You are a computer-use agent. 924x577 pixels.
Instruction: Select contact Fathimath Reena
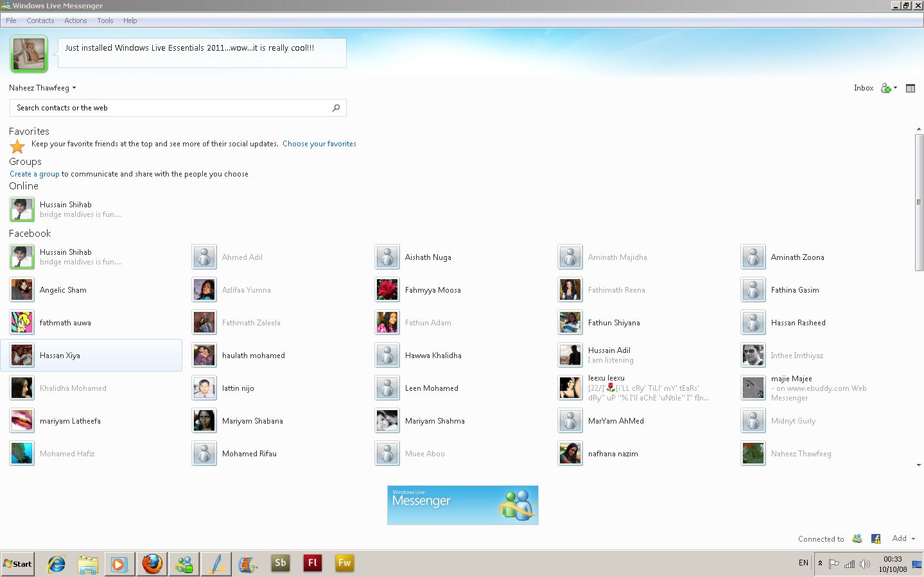616,290
